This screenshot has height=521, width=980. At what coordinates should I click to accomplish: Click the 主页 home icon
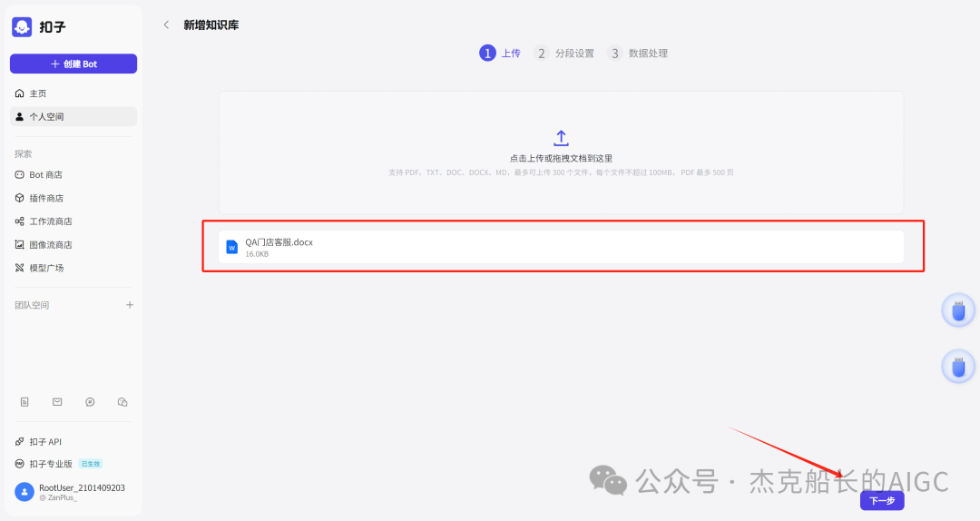click(x=19, y=93)
